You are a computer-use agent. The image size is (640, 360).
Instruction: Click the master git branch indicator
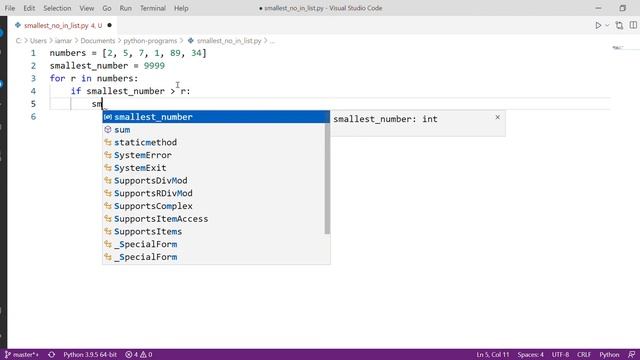pos(21,355)
